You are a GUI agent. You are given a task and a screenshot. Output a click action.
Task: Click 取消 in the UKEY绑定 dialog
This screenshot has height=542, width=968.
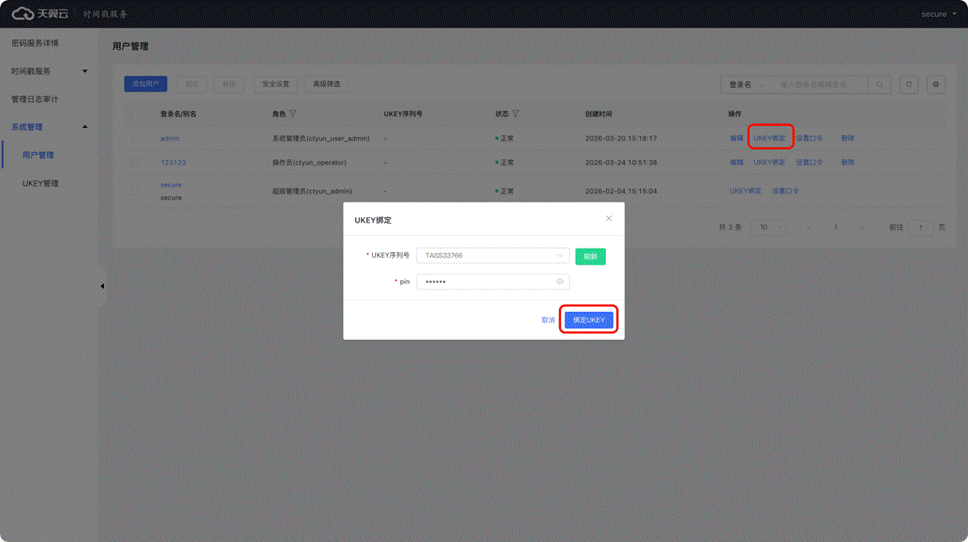(x=548, y=320)
